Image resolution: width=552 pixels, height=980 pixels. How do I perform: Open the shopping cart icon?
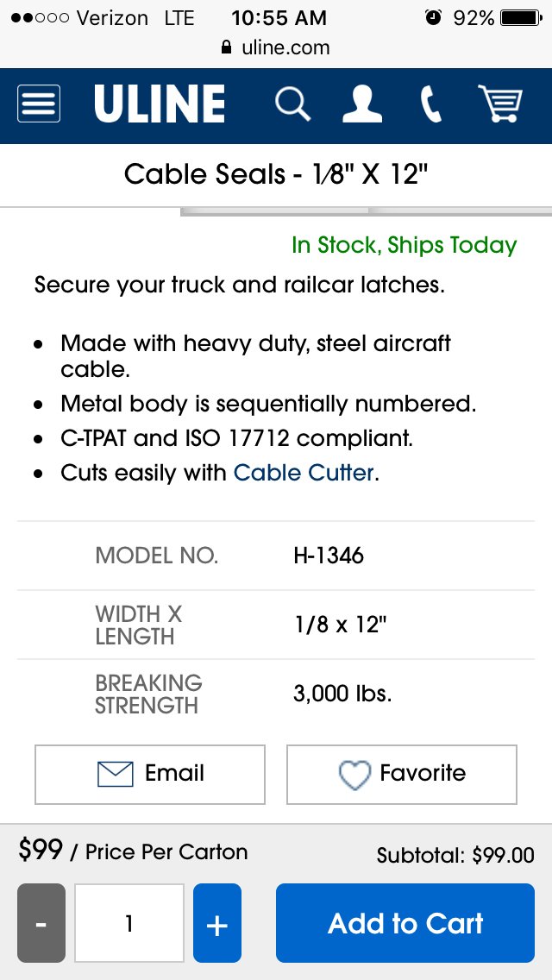(500, 104)
